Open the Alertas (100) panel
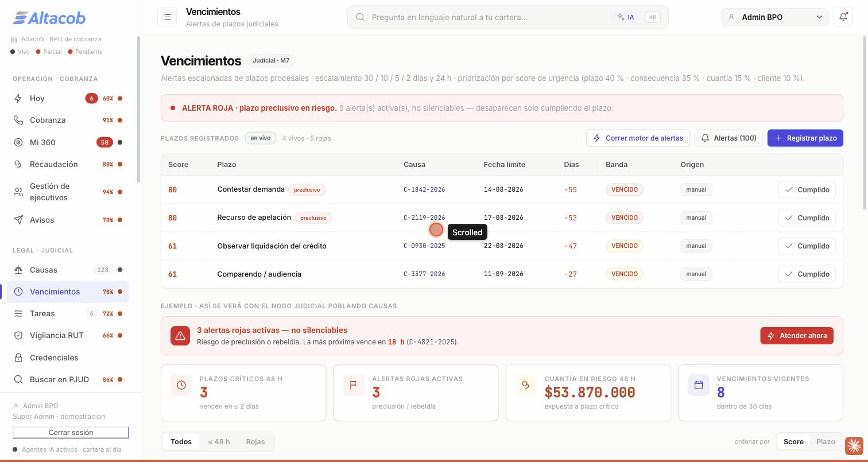This screenshot has width=868, height=462. coord(728,138)
